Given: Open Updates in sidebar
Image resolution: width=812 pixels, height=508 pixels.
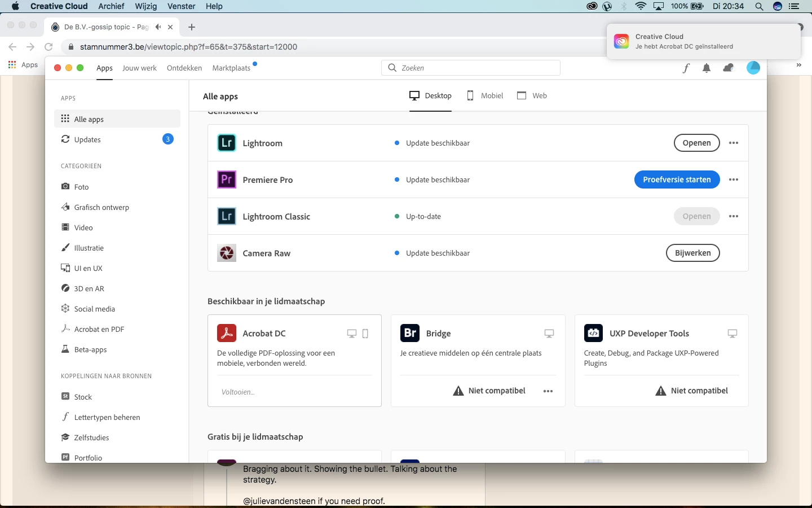Looking at the screenshot, I should pos(117,139).
